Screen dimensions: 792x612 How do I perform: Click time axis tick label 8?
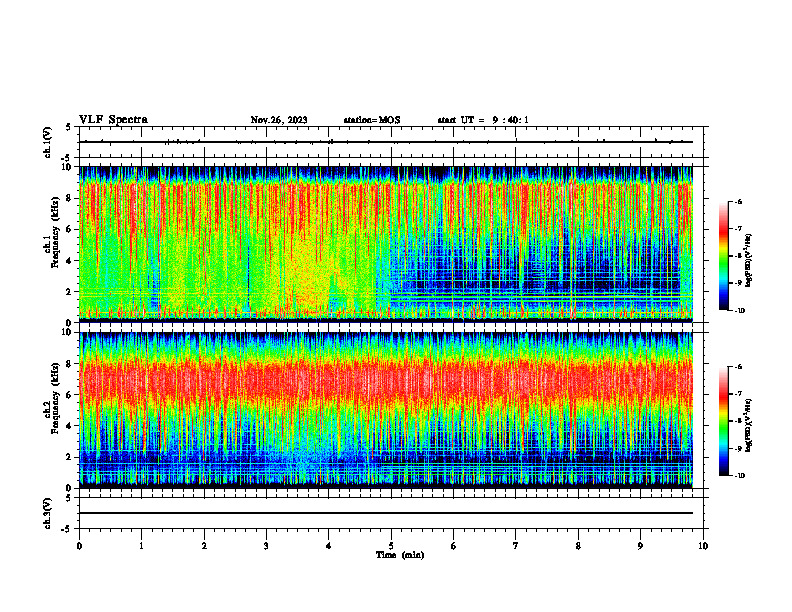578,546
